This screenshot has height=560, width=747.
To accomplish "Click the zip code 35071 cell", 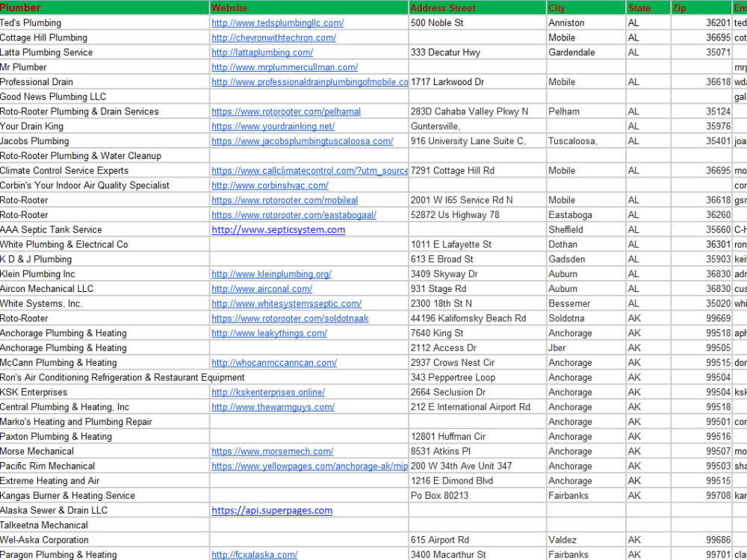I will [701, 52].
